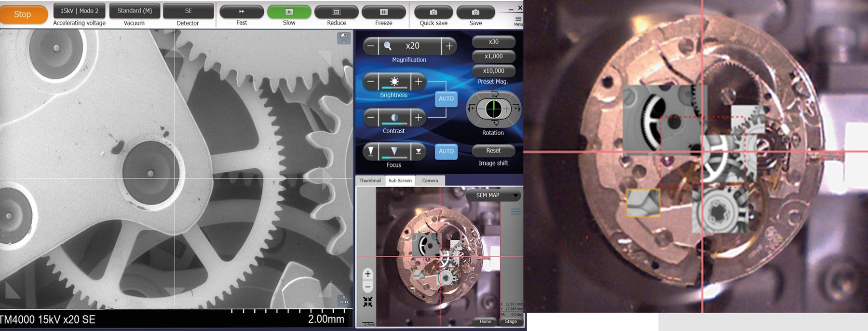Increase magnification with the plus button
Image resolution: width=868 pixels, height=331 pixels.
coord(449,46)
